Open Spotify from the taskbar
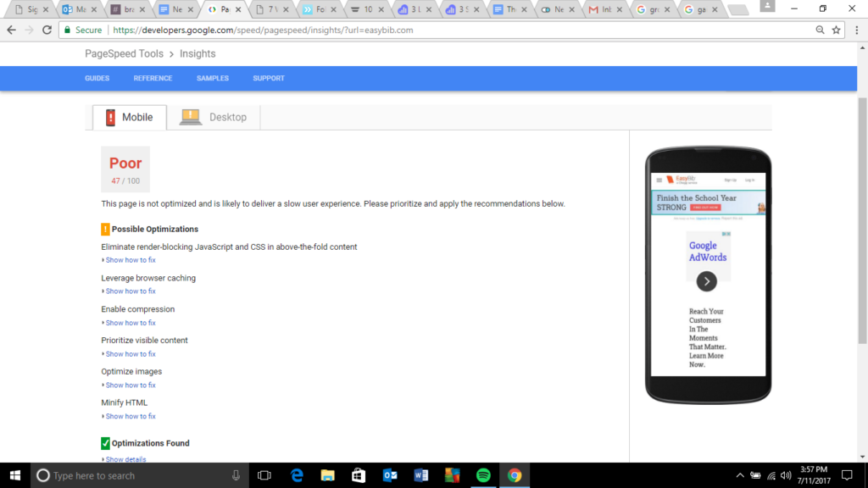The height and width of the screenshot is (488, 868). [483, 475]
